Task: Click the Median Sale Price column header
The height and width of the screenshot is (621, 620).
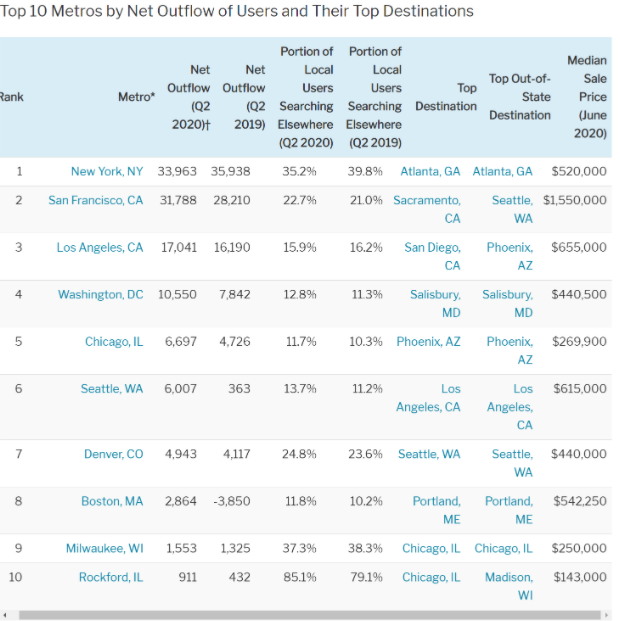Action: pos(586,97)
